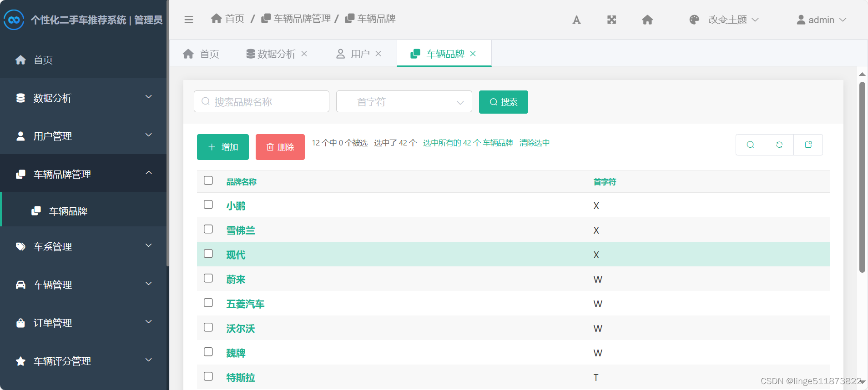Click the palette theme icon
Screen dimensions: 868x390
coord(694,20)
